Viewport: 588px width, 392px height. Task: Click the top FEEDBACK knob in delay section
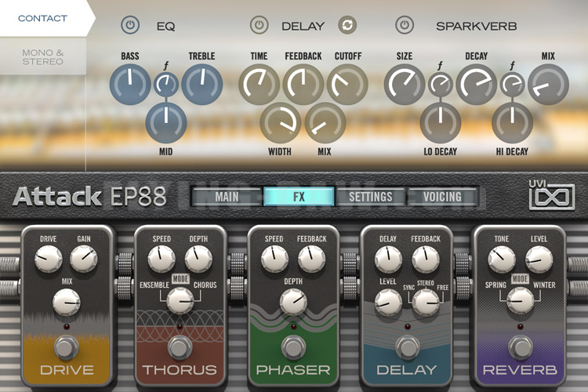[303, 85]
